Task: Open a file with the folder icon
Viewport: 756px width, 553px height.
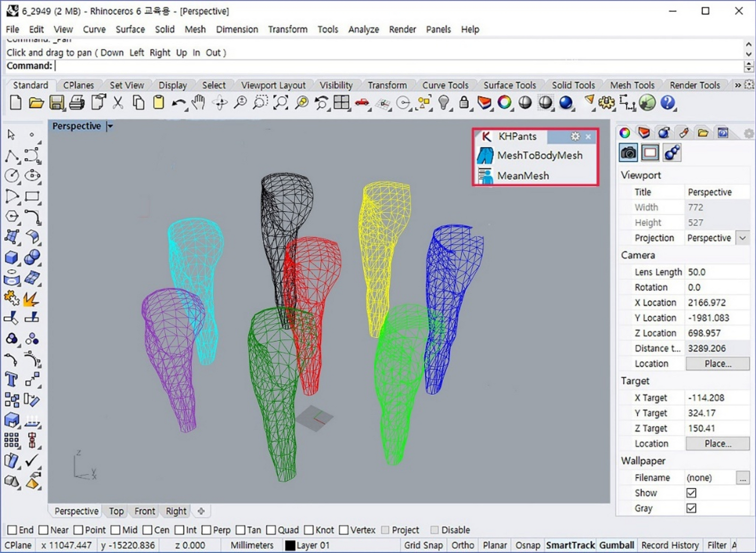Action: coord(36,102)
